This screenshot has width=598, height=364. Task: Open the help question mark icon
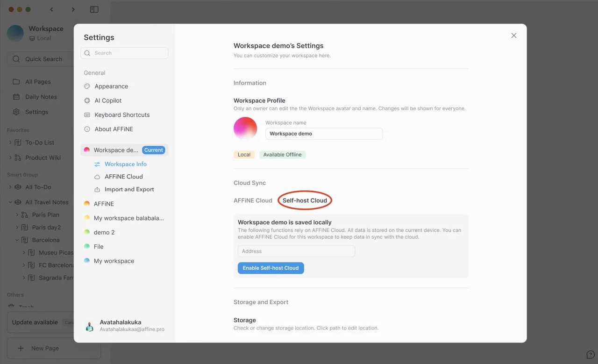point(591,355)
